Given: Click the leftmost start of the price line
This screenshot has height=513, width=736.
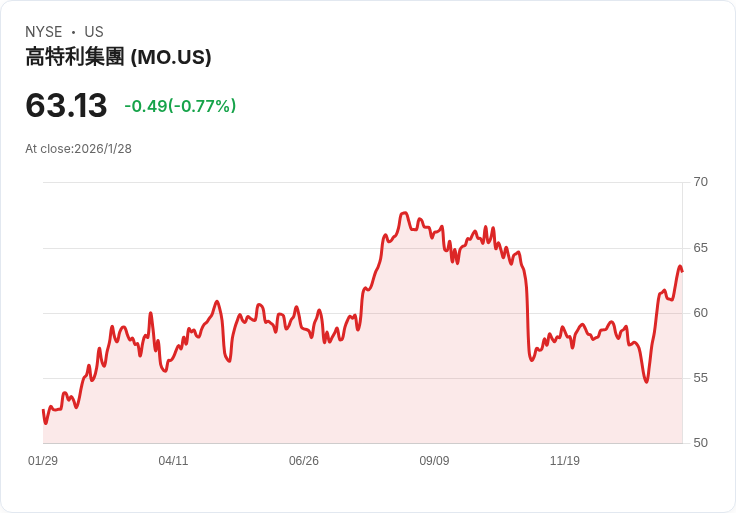Looking at the screenshot, I should [x=43, y=410].
